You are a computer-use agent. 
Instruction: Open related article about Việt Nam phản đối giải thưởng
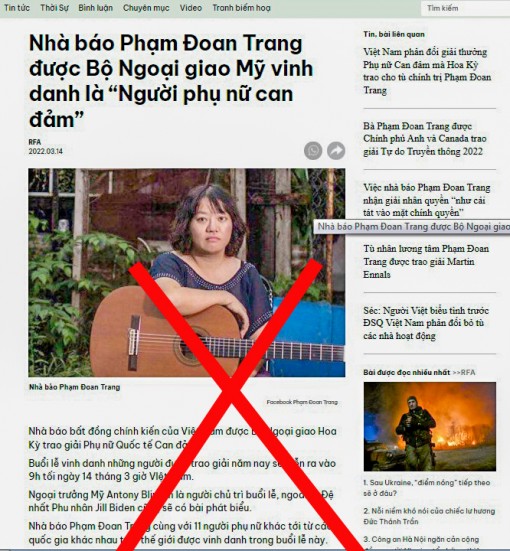coord(427,71)
